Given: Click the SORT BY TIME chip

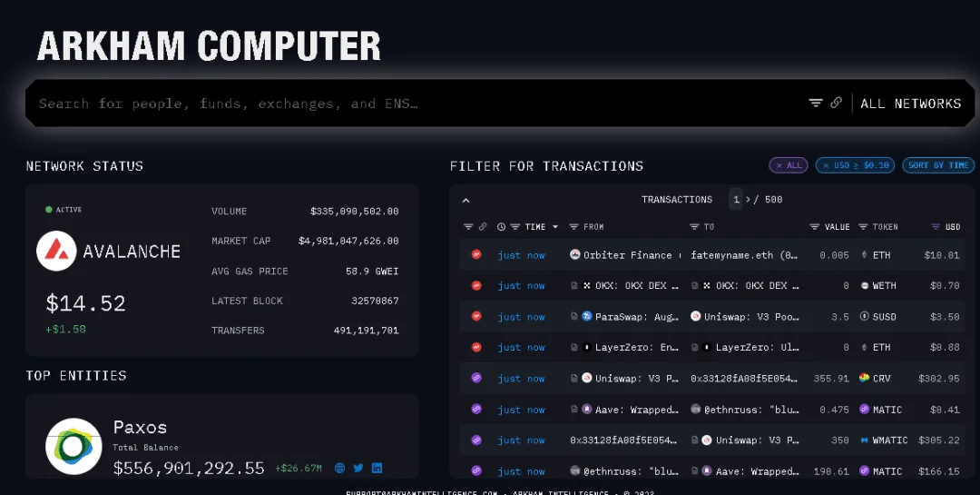Looking at the screenshot, I should [x=938, y=165].
